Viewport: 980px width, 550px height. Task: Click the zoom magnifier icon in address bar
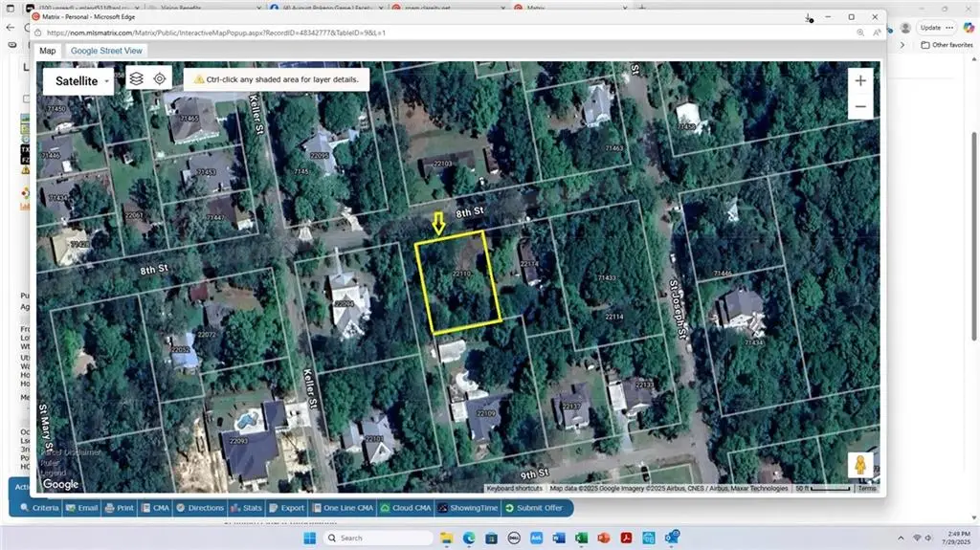[x=860, y=33]
